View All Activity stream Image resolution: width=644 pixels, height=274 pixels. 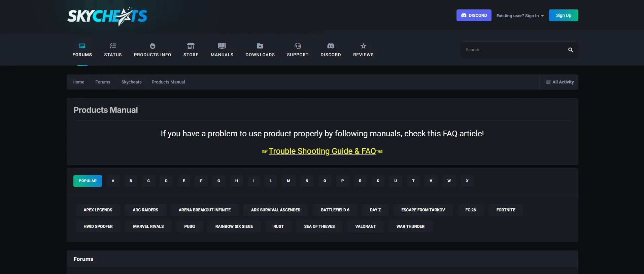pyautogui.click(x=560, y=82)
